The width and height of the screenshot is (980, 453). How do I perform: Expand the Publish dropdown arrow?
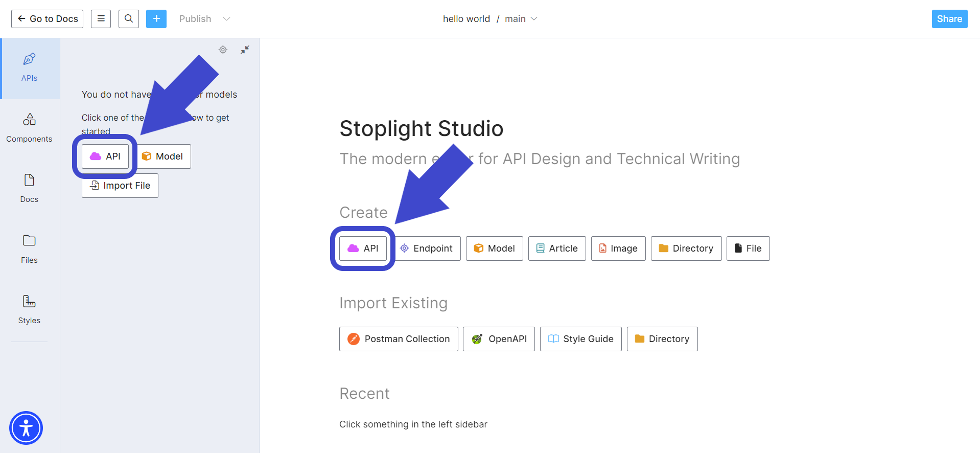[x=227, y=19]
